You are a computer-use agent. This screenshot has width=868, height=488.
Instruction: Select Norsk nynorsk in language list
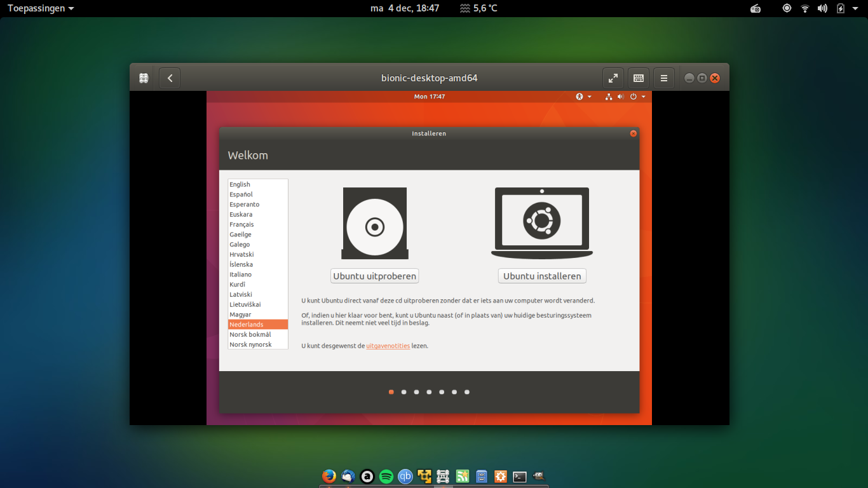pyautogui.click(x=258, y=344)
